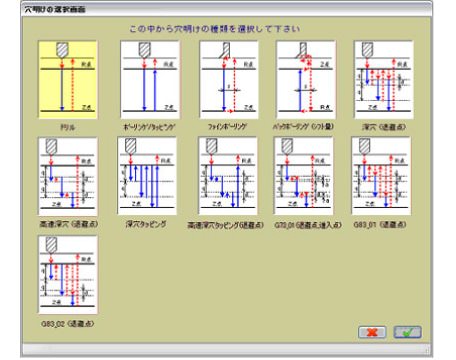The width and height of the screenshot is (456, 360).
Task: Pick the G83_02 (逃避点) cycle diagram
Action: [x=68, y=275]
